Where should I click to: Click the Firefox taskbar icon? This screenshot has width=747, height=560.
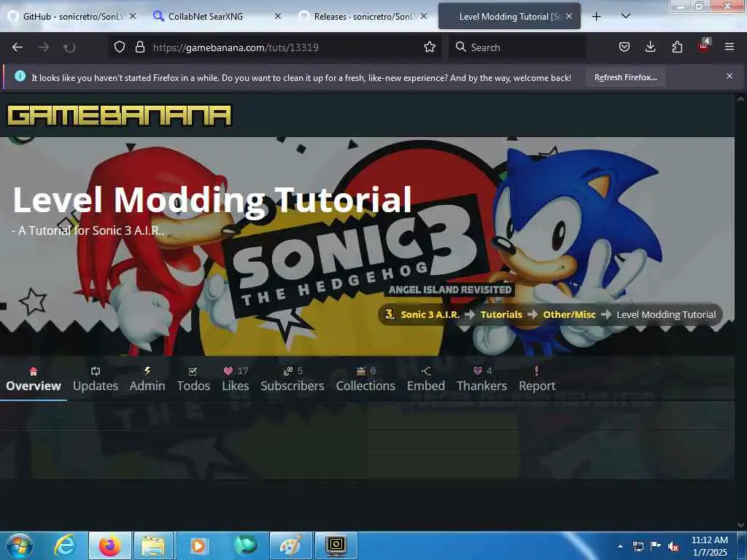pyautogui.click(x=109, y=545)
